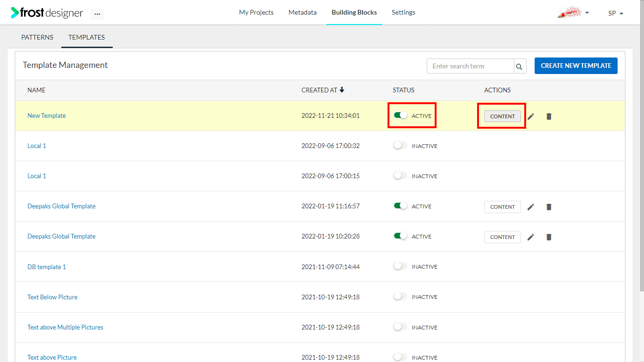Click timestamp 2022-01-19 11:16:57

tap(330, 206)
